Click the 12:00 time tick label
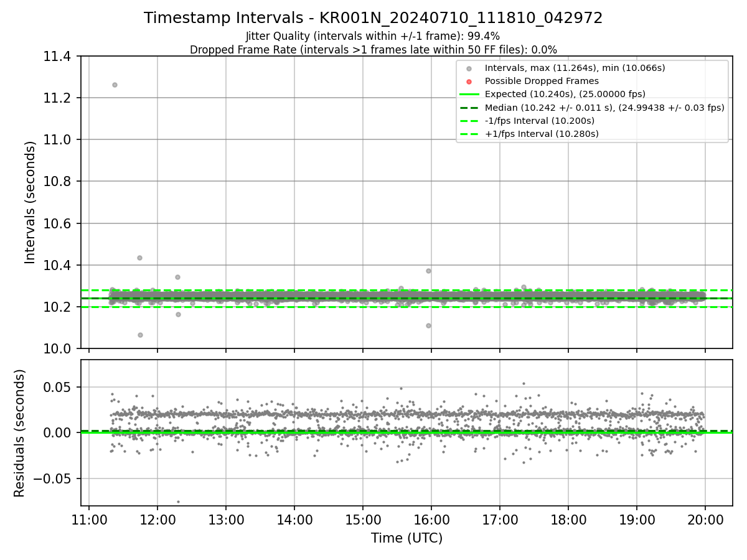 [x=157, y=519]
